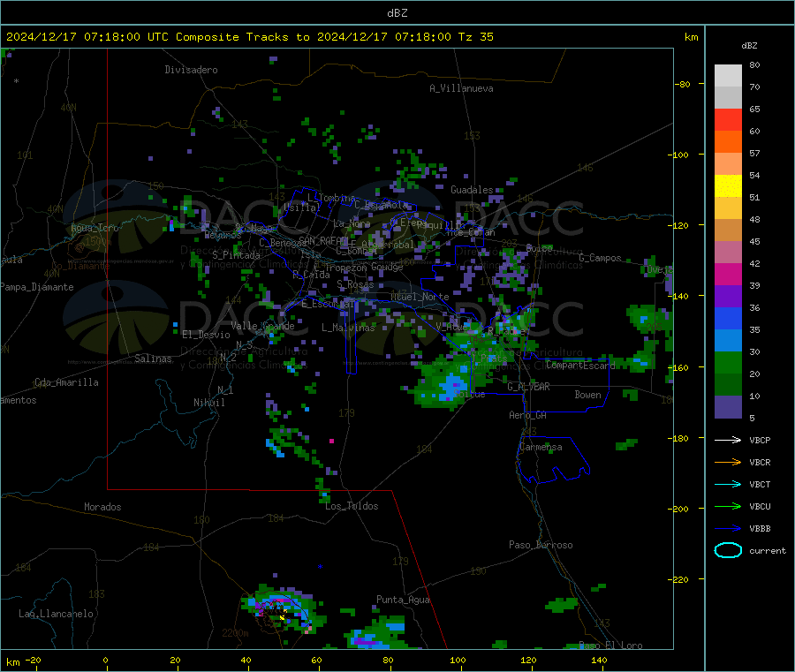The image size is (795, 672).
Task: Click the 'Paso_Barroso' map label
Action: click(x=541, y=545)
